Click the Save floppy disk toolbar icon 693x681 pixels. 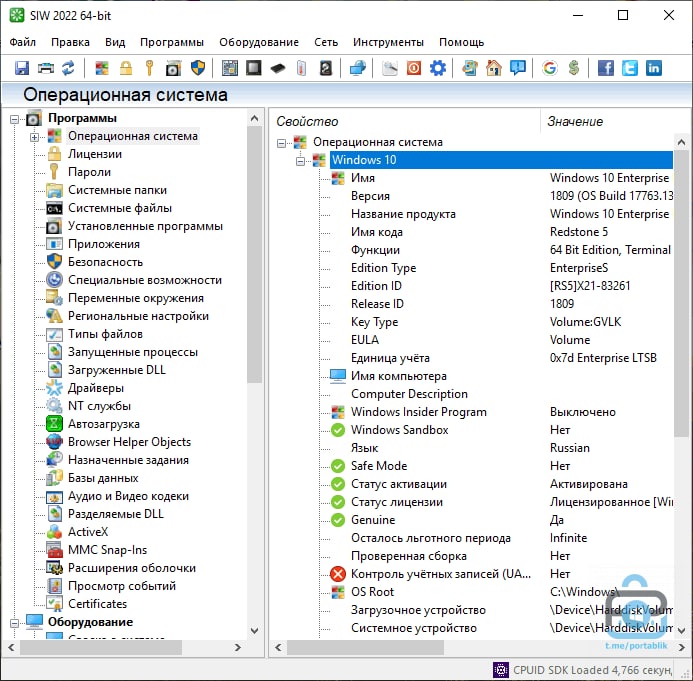point(22,68)
